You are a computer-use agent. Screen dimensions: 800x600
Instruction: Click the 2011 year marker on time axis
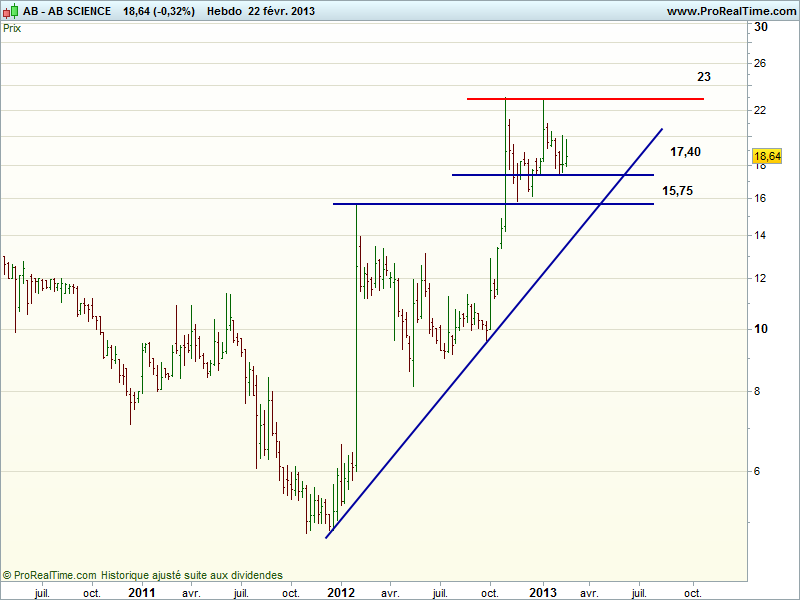[141, 592]
